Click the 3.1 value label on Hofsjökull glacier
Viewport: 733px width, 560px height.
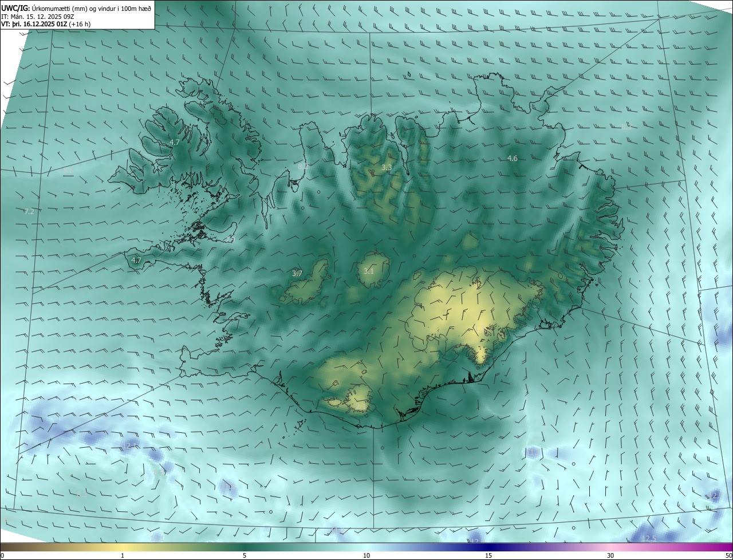[368, 271]
